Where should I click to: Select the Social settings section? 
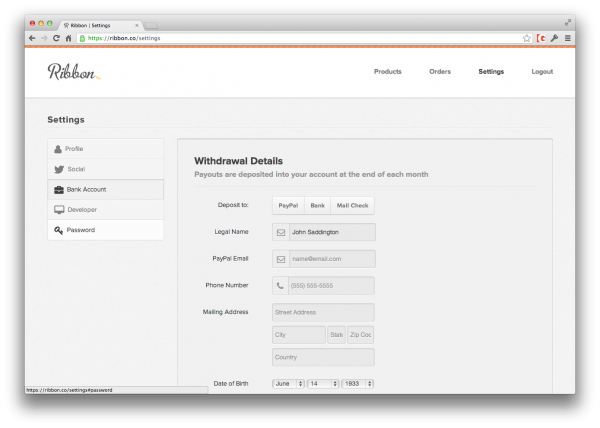(106, 169)
